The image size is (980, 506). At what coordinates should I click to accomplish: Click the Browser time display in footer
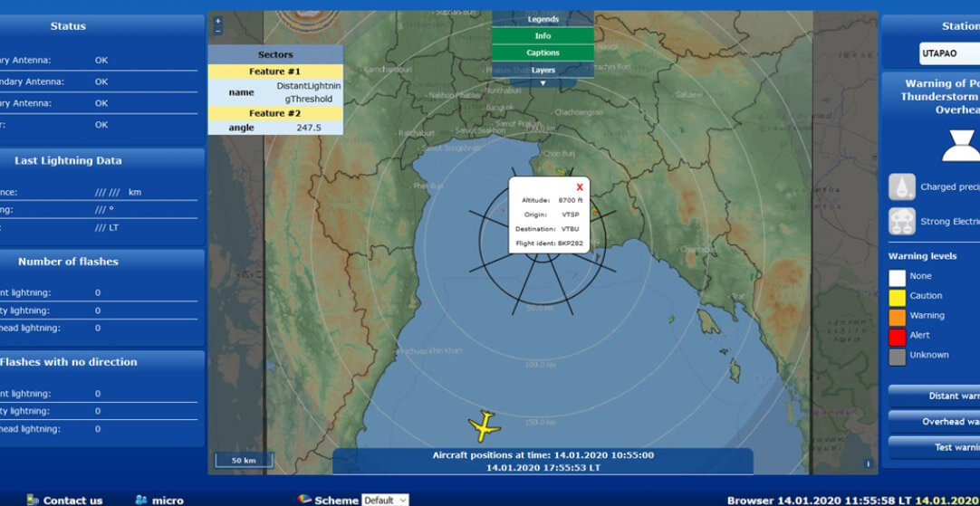click(x=819, y=501)
